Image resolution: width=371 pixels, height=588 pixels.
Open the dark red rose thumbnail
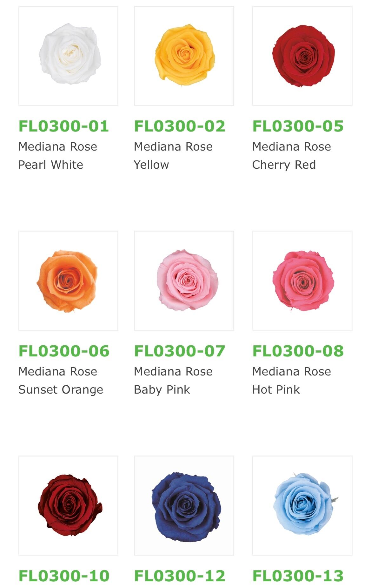tap(68, 505)
